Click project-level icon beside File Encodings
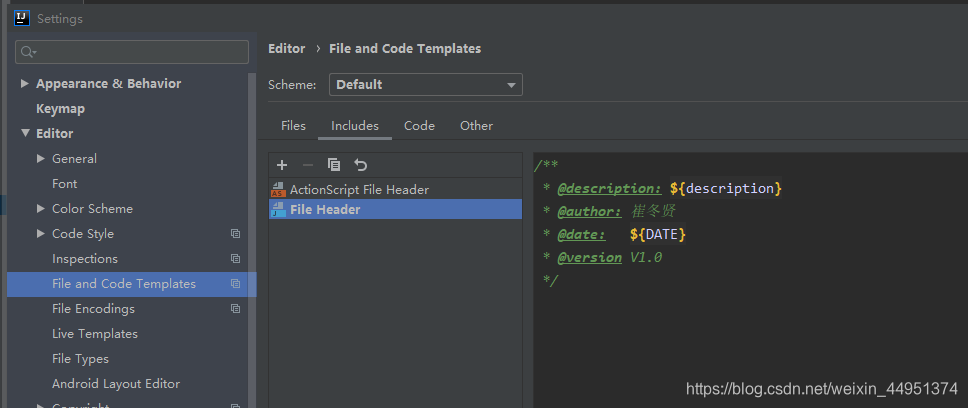Viewport: 968px width, 408px height. (x=235, y=309)
